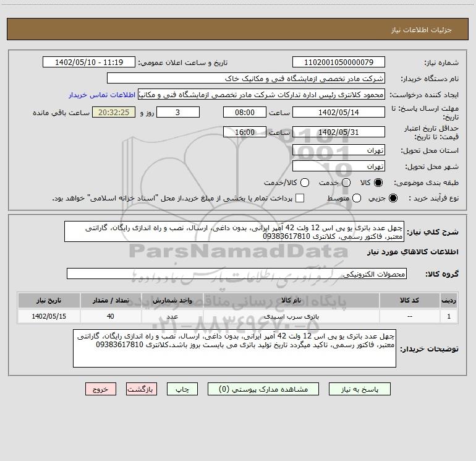Viewport: 476px width, 461px height.
Task: Select the متوسط purchase type radio
Action: (x=357, y=198)
